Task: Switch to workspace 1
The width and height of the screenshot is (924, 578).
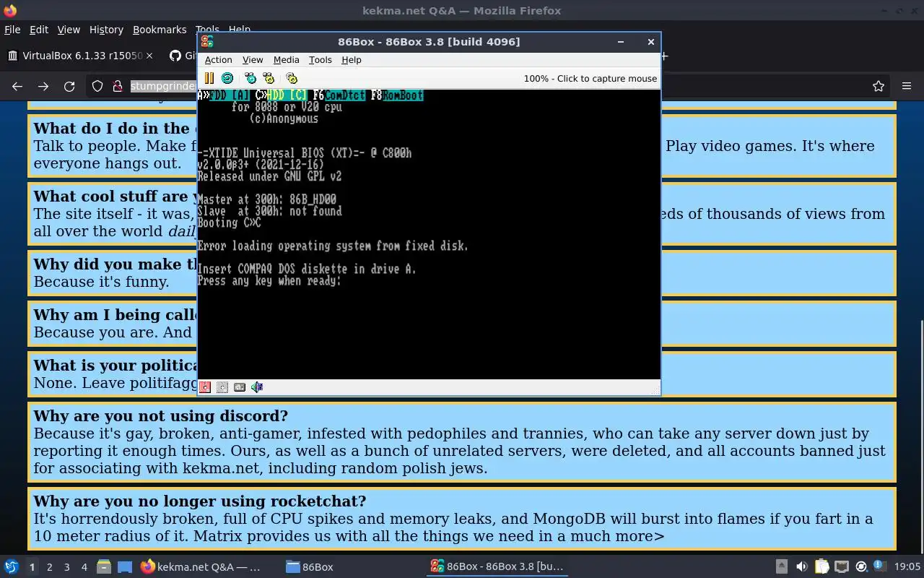Action: tap(32, 567)
